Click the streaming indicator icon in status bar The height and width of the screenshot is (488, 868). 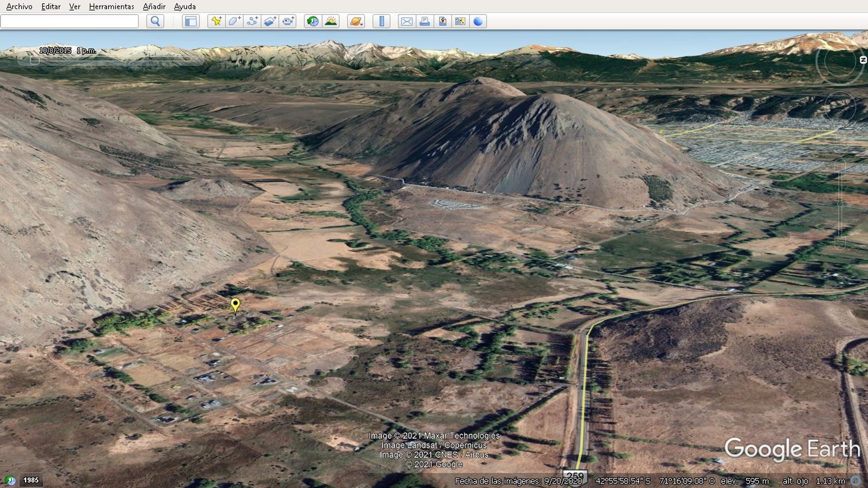click(x=855, y=481)
